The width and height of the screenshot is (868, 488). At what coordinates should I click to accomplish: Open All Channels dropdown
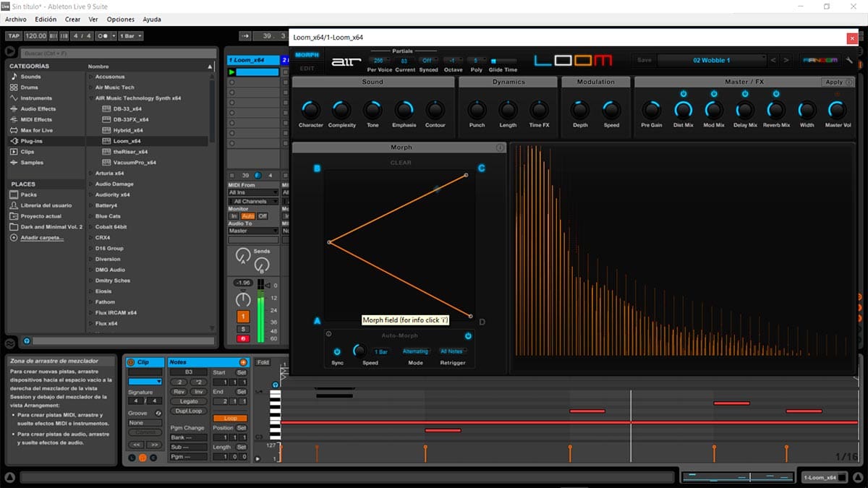pos(253,202)
